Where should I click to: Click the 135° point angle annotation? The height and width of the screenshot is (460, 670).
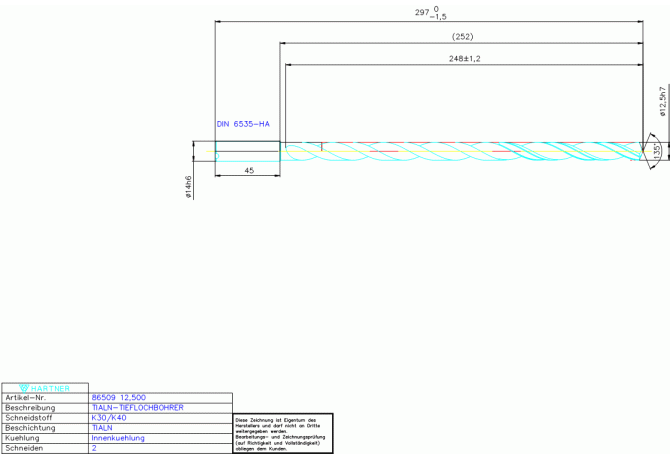[x=656, y=151]
